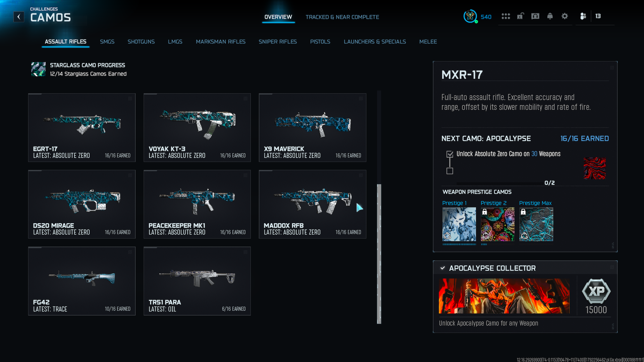Select the Prestige Max camo thumbnail

coord(536,224)
